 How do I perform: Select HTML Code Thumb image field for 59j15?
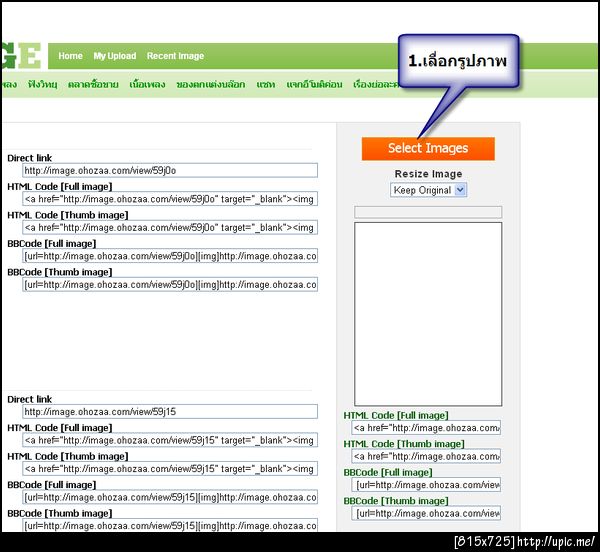pos(170,469)
